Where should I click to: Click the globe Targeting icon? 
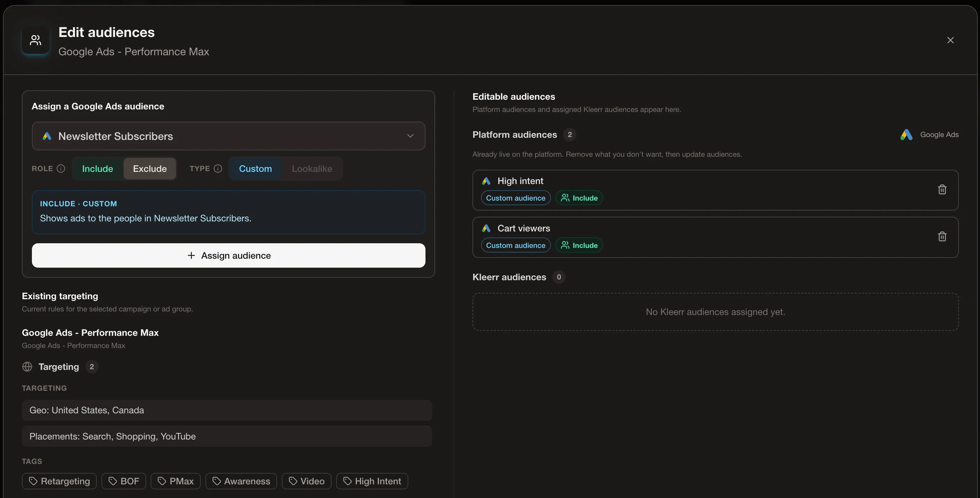click(27, 367)
